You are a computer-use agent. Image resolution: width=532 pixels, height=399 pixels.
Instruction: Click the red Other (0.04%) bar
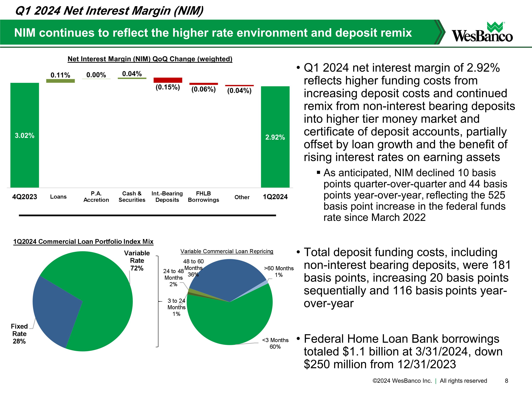pyautogui.click(x=239, y=85)
